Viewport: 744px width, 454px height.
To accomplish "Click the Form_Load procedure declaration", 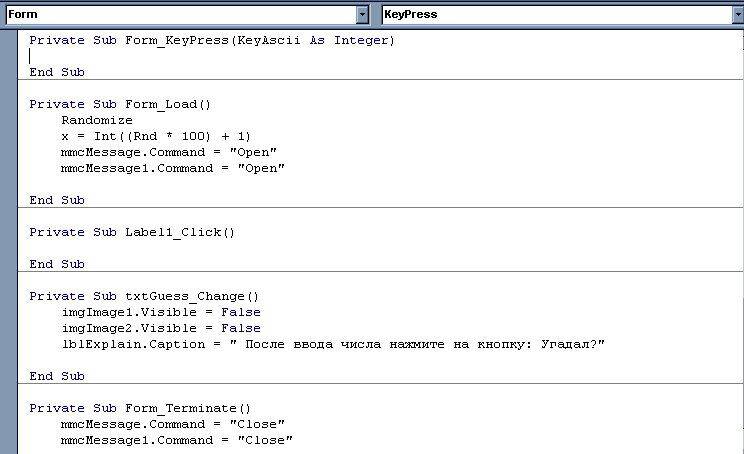I will click(x=120, y=104).
